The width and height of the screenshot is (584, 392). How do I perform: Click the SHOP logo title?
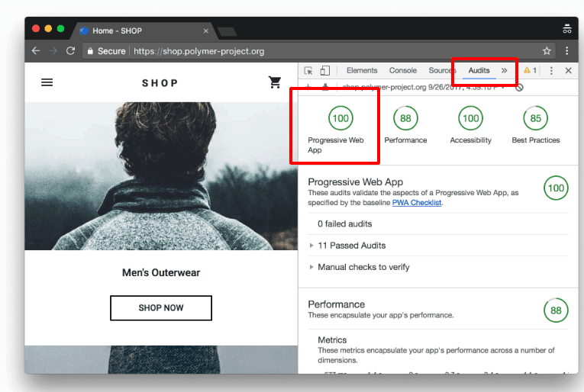coord(160,83)
